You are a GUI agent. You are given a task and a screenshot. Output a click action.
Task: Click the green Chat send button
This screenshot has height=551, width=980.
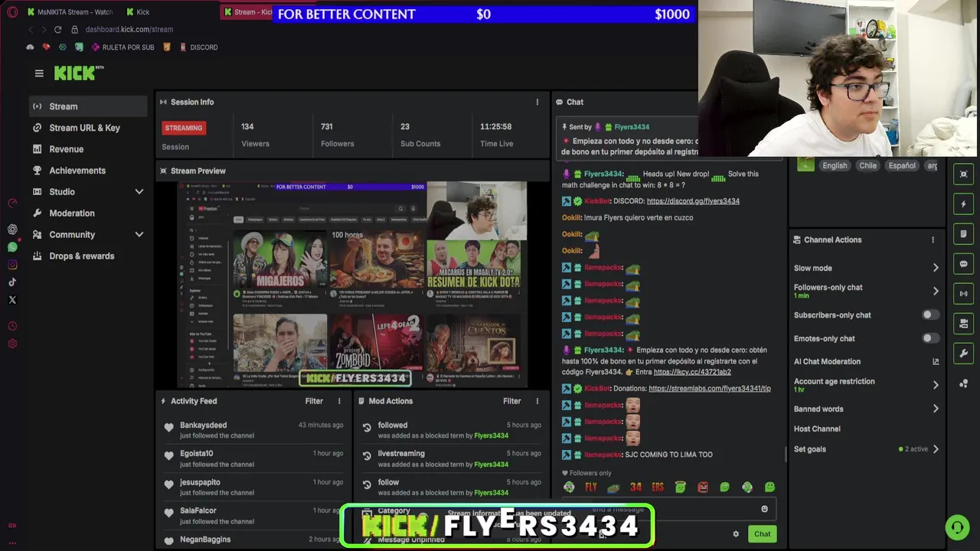(x=762, y=534)
